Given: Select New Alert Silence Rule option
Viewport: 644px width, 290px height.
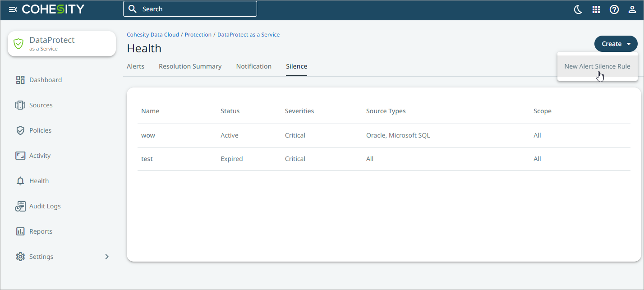Looking at the screenshot, I should (597, 66).
